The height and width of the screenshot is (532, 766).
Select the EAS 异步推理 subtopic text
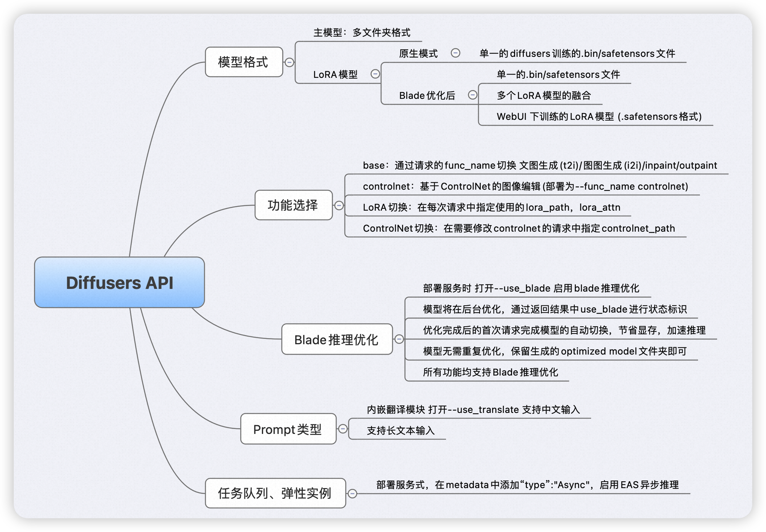(x=527, y=485)
